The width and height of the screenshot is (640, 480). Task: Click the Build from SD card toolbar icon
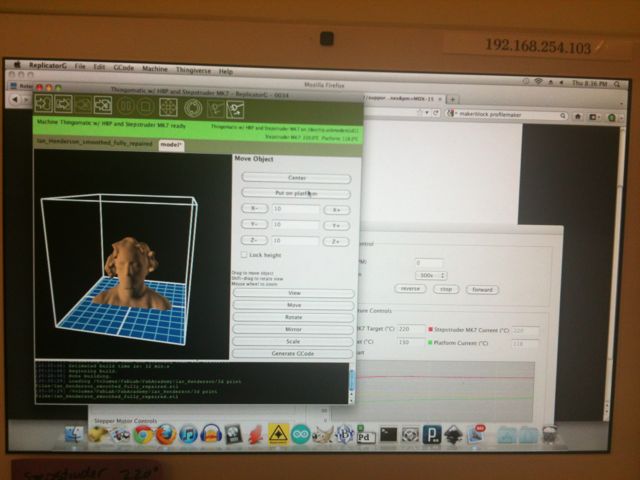[x=83, y=105]
